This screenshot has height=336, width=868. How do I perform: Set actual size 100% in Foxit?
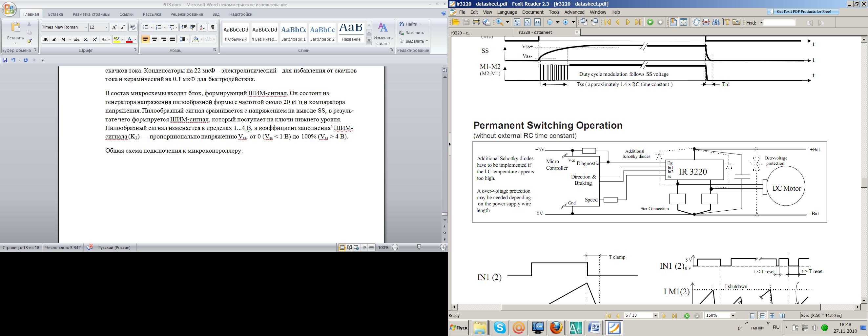pos(517,22)
